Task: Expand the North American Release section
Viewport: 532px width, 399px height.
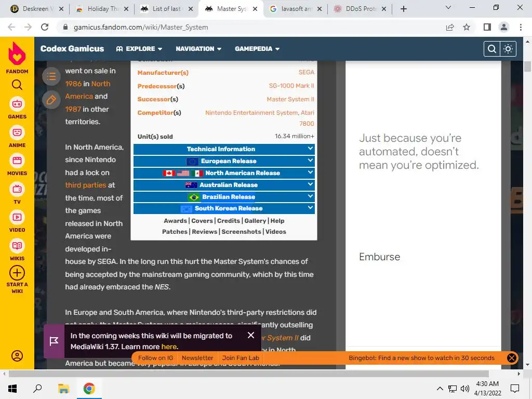Action: click(224, 172)
